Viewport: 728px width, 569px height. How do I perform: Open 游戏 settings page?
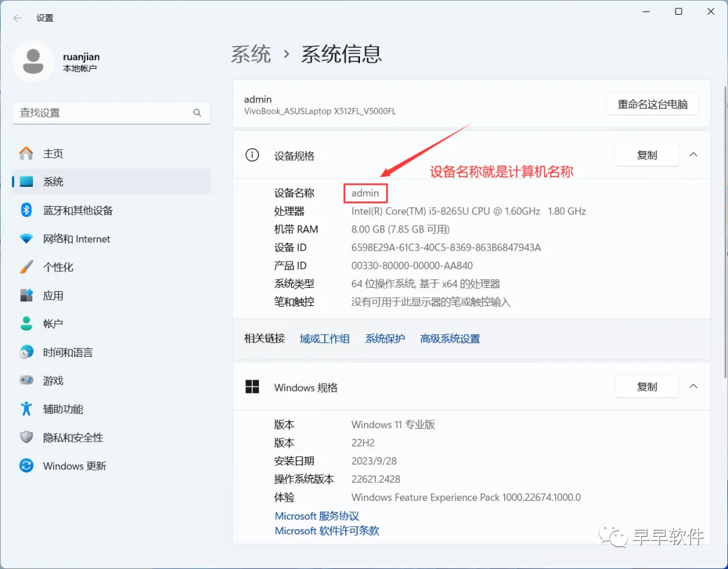click(111, 380)
